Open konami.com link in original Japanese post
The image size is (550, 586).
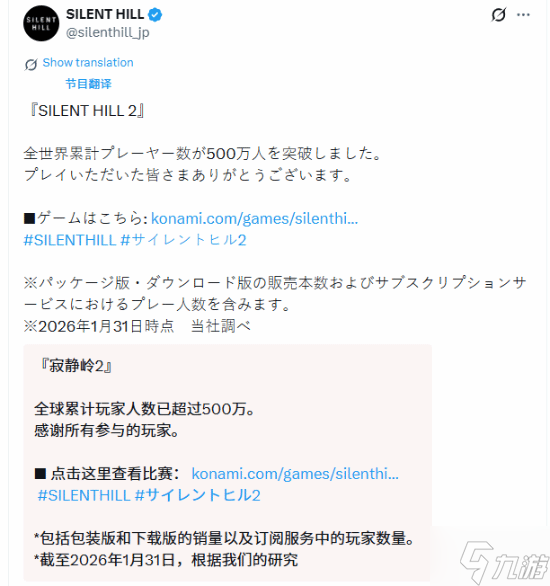click(x=254, y=218)
